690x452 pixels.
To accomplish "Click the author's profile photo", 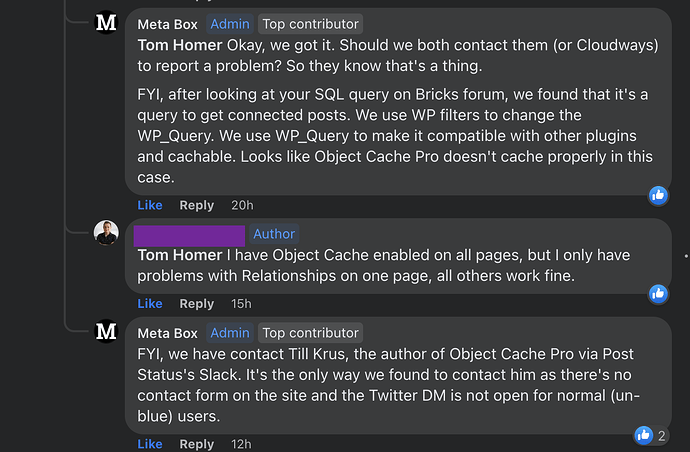I will 106,233.
